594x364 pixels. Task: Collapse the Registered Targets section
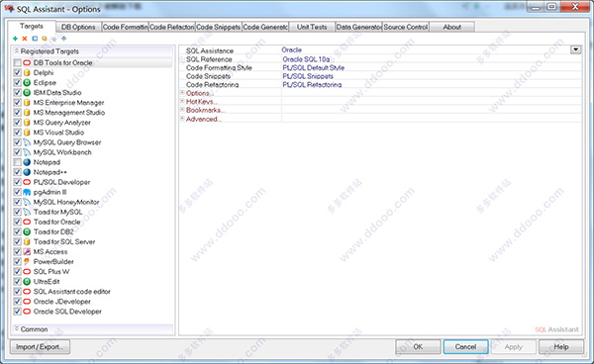tap(17, 50)
